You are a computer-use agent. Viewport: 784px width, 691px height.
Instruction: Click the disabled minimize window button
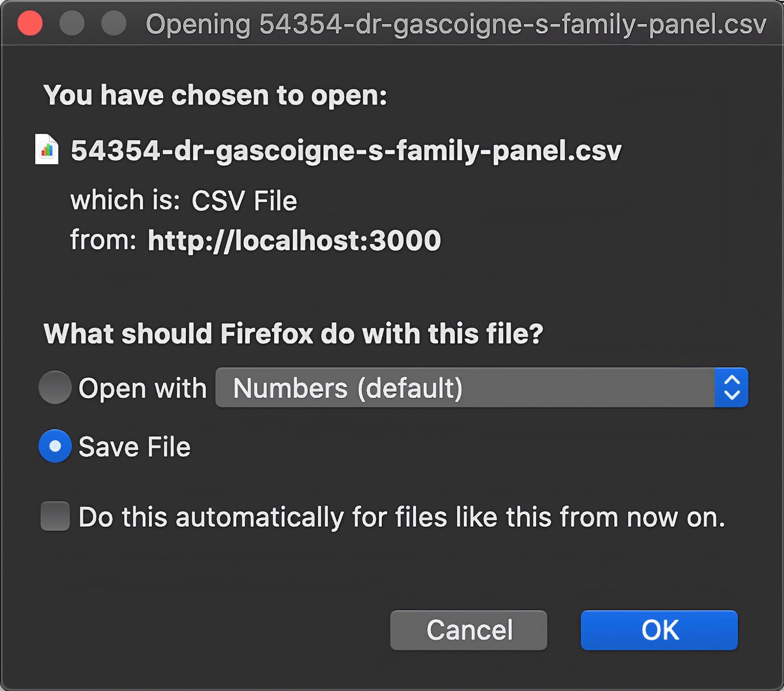tap(72, 23)
